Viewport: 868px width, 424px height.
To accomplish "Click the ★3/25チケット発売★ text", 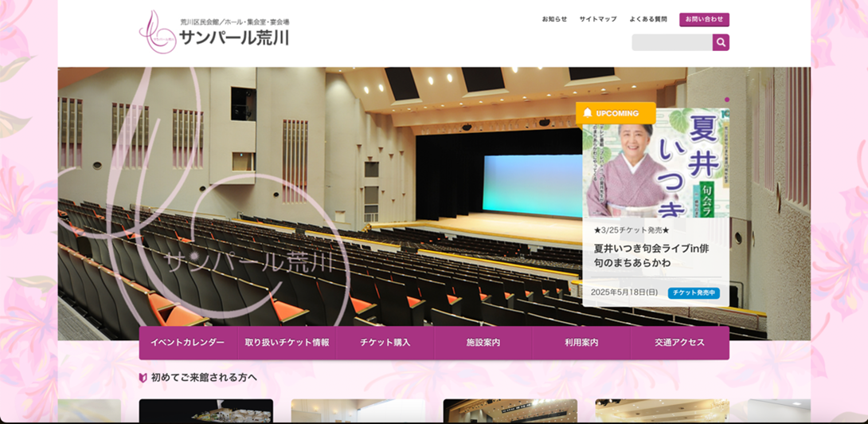I will [x=631, y=230].
